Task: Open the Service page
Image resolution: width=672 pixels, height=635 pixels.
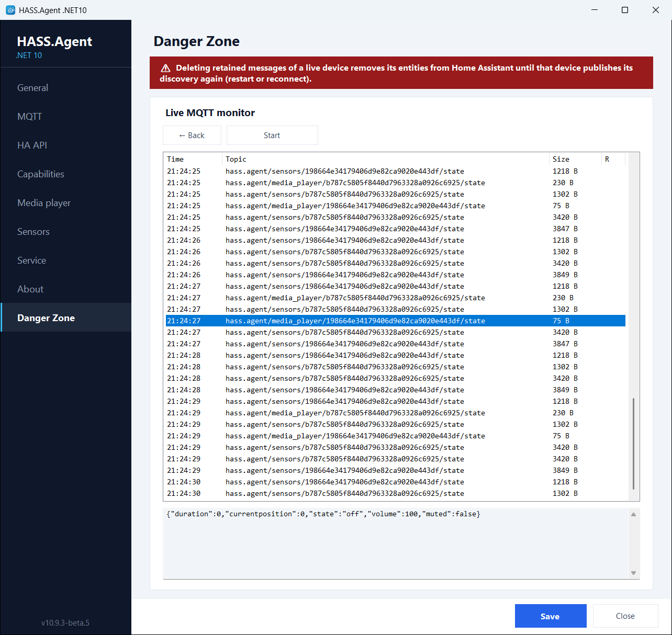Action: click(66, 260)
